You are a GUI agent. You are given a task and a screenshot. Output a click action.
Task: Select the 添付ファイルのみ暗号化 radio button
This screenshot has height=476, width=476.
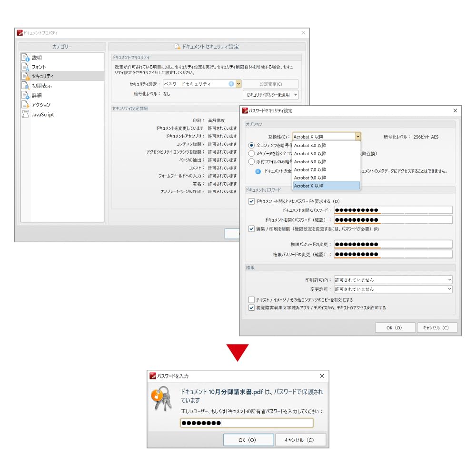coord(251,161)
